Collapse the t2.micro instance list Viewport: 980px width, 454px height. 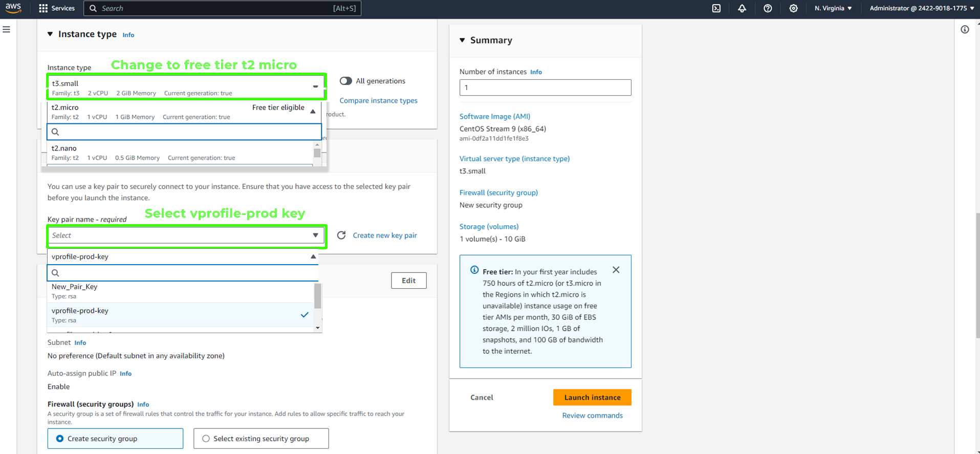pos(313,111)
